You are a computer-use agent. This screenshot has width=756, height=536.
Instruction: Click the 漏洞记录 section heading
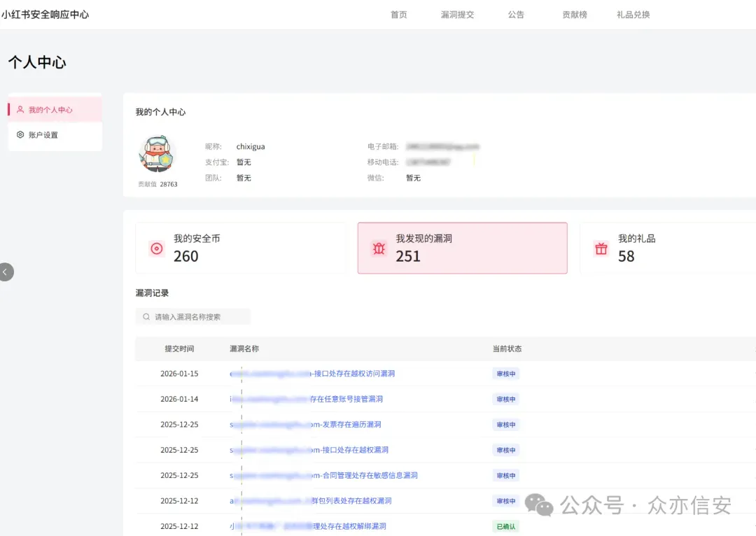[x=152, y=293]
